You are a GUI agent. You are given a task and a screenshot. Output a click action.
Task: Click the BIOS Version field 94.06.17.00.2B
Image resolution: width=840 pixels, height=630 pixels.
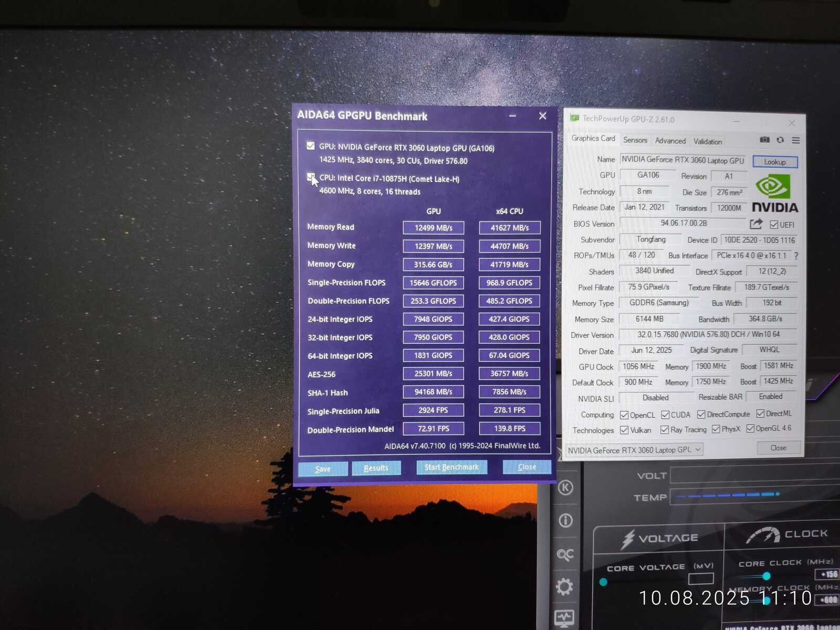point(684,223)
